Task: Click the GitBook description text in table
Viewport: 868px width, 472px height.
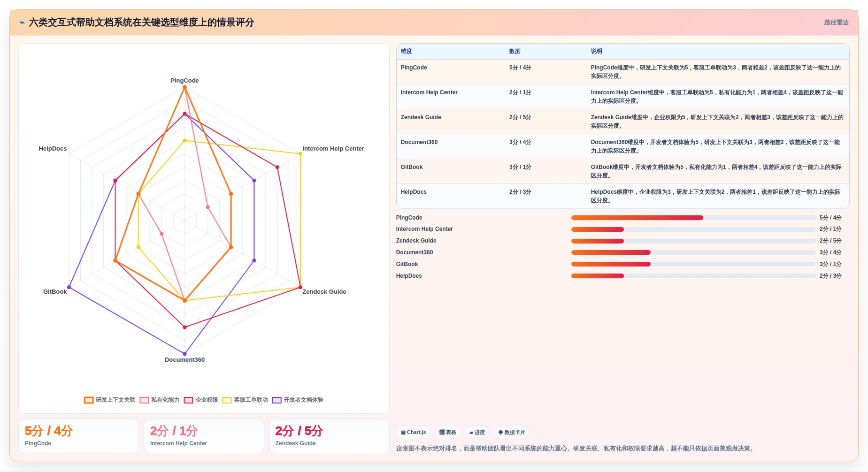Action: point(715,171)
